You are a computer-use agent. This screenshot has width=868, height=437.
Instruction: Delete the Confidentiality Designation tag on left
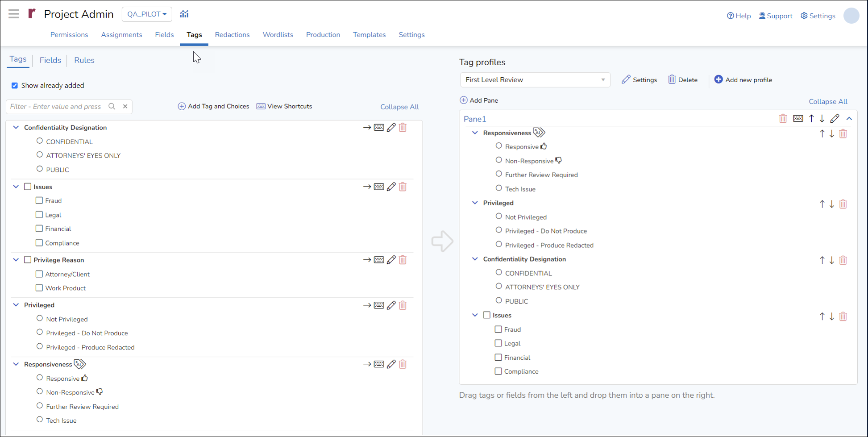point(403,127)
